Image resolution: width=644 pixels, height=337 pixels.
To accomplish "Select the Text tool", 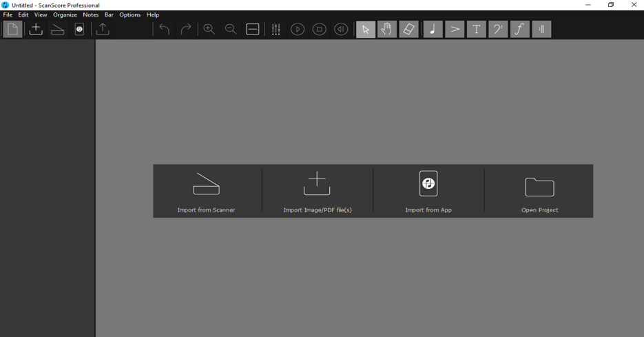I will point(477,29).
